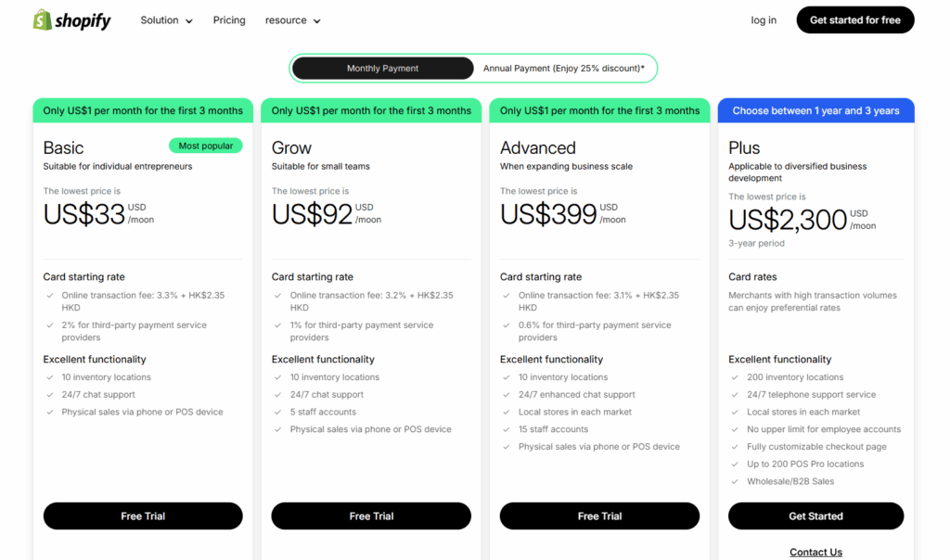Click checkmark icon beside Grow 5 staff accounts

[278, 413]
